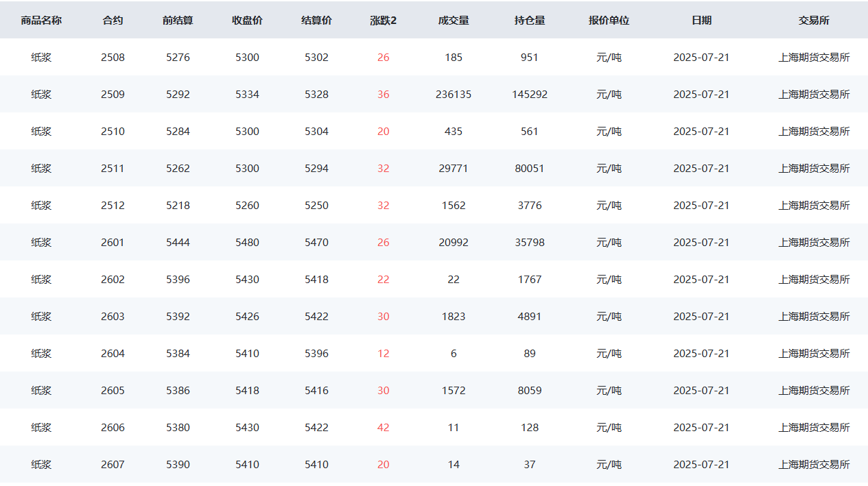Viewport: 868px width, 486px height.
Task: Click the 日期 column header
Action: point(701,21)
